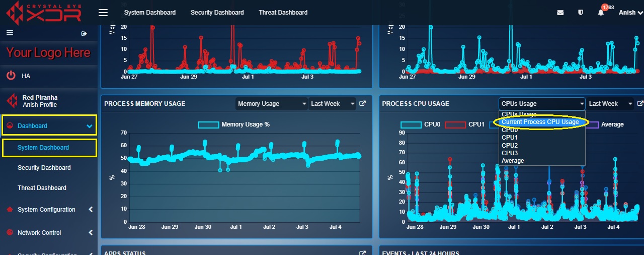Open the Anish user menu dropdown
Screen dimensions: 644x255
coord(630,13)
